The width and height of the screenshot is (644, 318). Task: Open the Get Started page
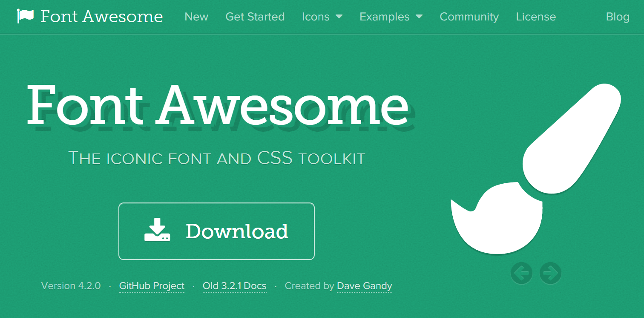point(255,17)
